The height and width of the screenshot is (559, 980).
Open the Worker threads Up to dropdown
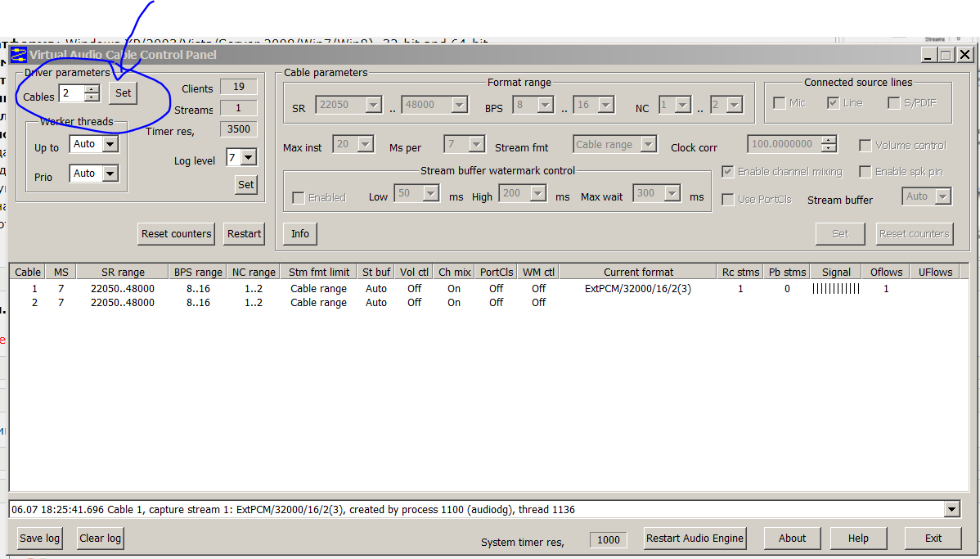[110, 144]
